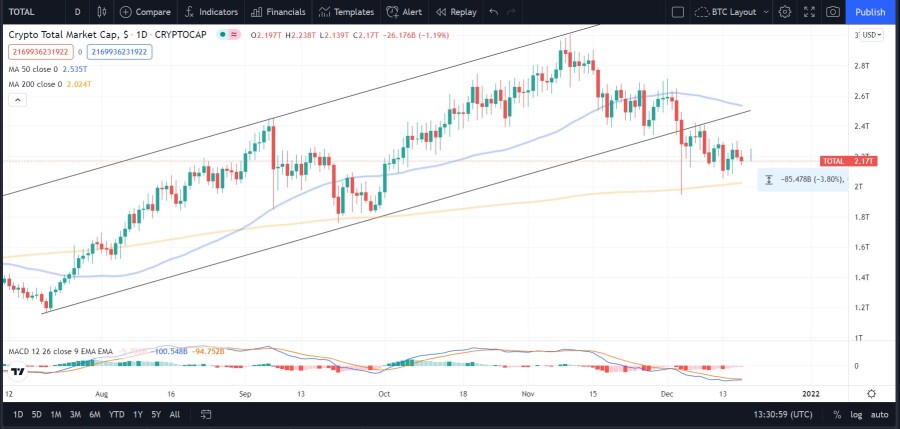Open axis settings gear at bottom right
The height and width of the screenshot is (429, 900).
pos(871,394)
